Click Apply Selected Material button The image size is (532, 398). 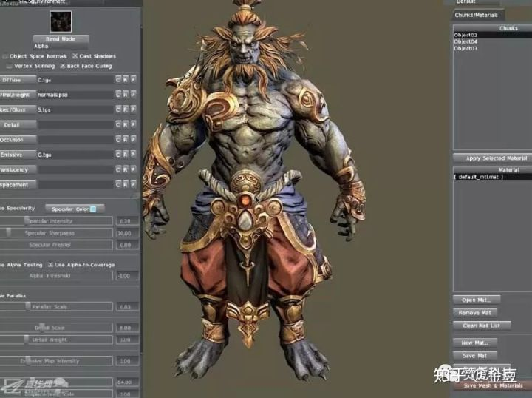tap(493, 158)
